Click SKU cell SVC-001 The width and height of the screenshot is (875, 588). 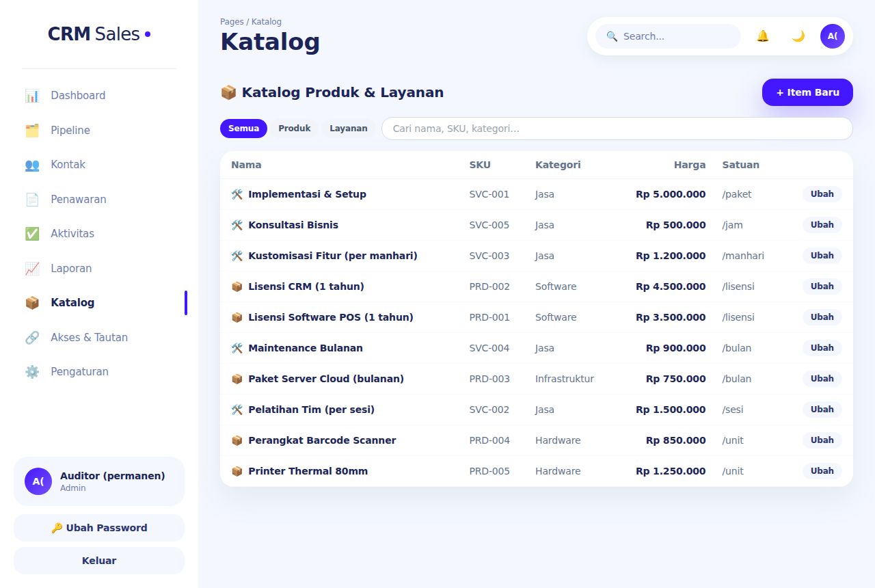pos(489,194)
